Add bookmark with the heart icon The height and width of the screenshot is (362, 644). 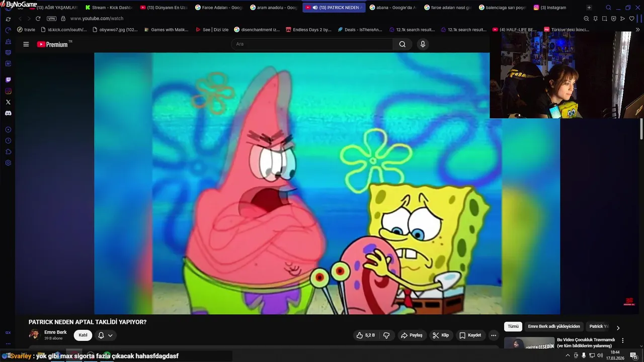631,19
